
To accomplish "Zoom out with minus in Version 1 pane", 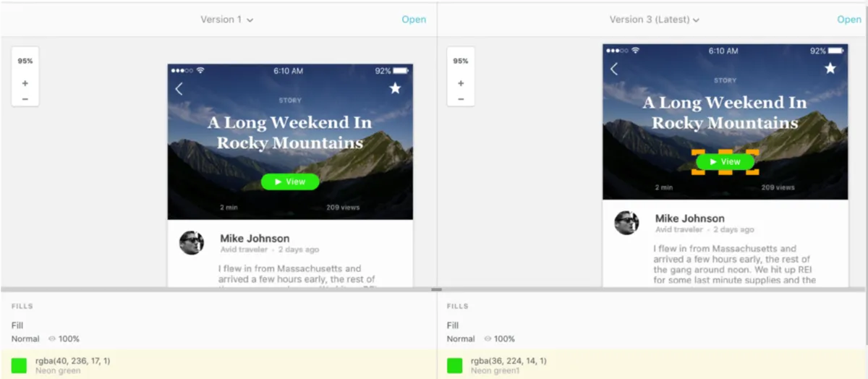I will [x=25, y=98].
